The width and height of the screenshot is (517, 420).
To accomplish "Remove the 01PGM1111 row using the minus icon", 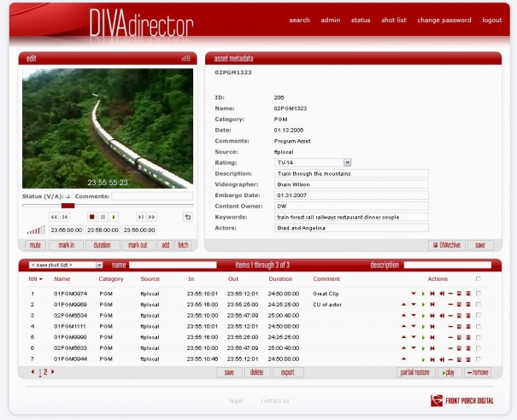I will pyautogui.click(x=450, y=326).
